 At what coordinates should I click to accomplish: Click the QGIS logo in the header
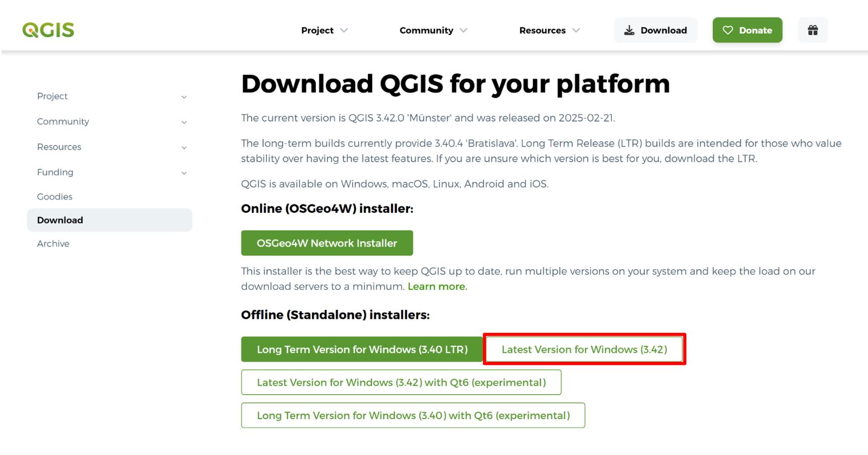[48, 30]
